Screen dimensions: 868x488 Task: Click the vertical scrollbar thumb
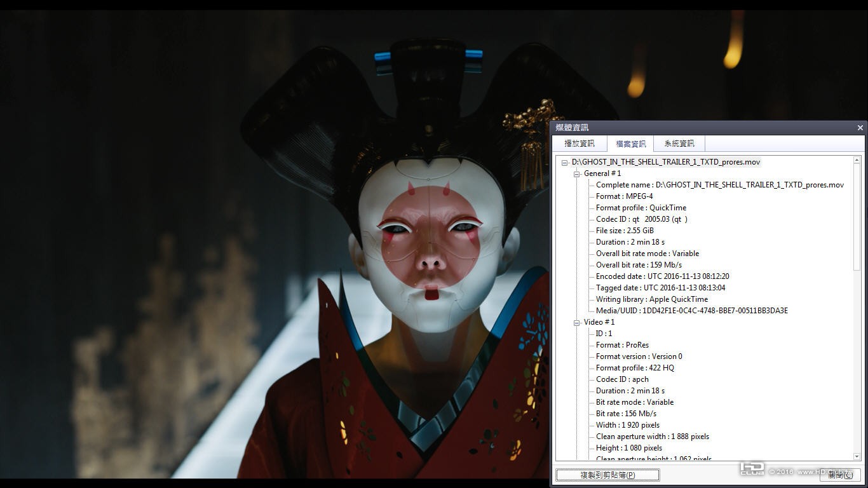857,217
